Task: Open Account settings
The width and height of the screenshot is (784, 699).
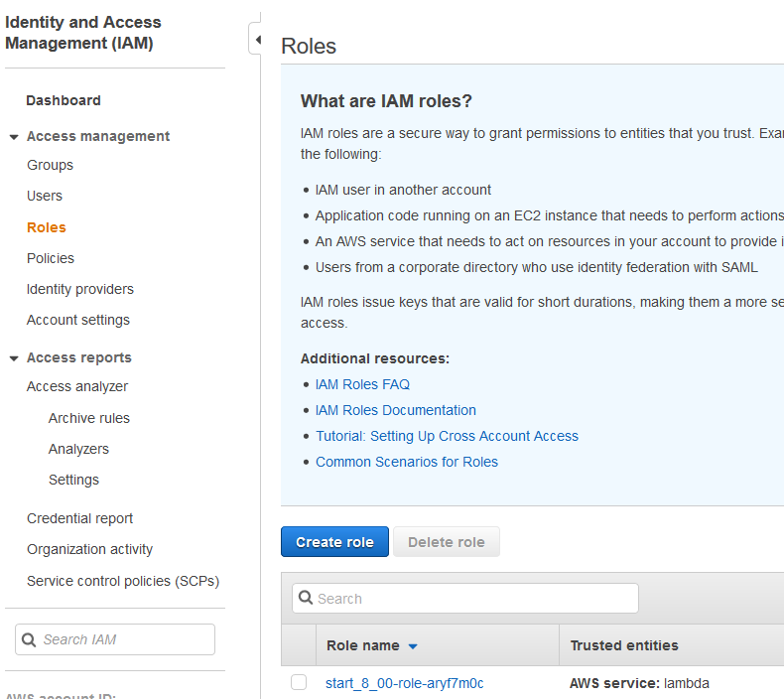Action: coord(78,320)
